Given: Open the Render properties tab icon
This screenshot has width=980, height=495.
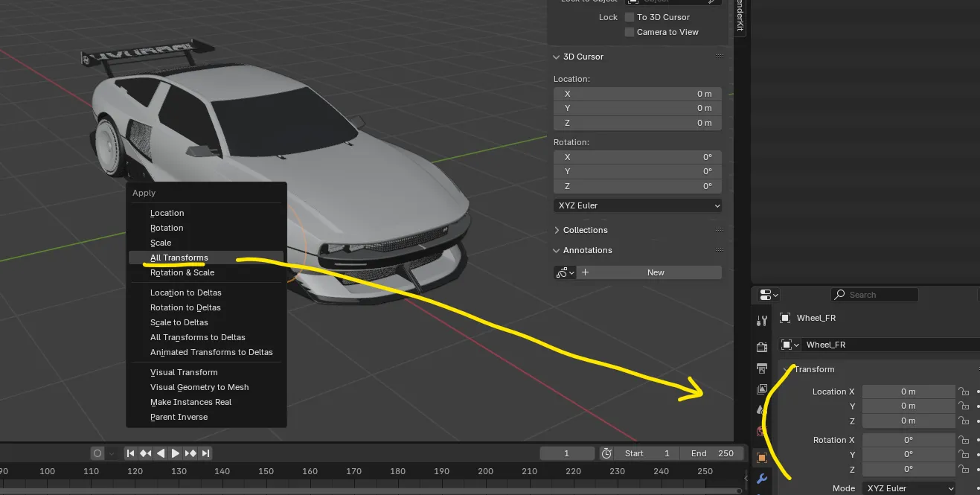Looking at the screenshot, I should point(761,348).
